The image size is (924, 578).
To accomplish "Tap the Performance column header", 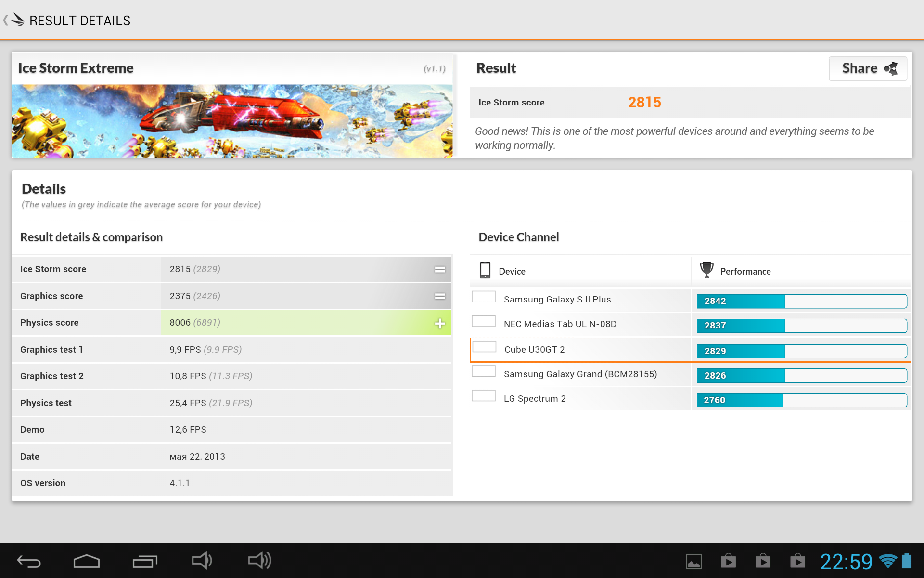I will [x=745, y=272].
